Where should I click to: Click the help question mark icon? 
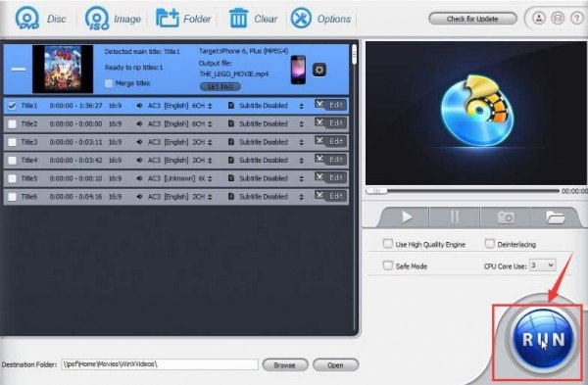[577, 18]
